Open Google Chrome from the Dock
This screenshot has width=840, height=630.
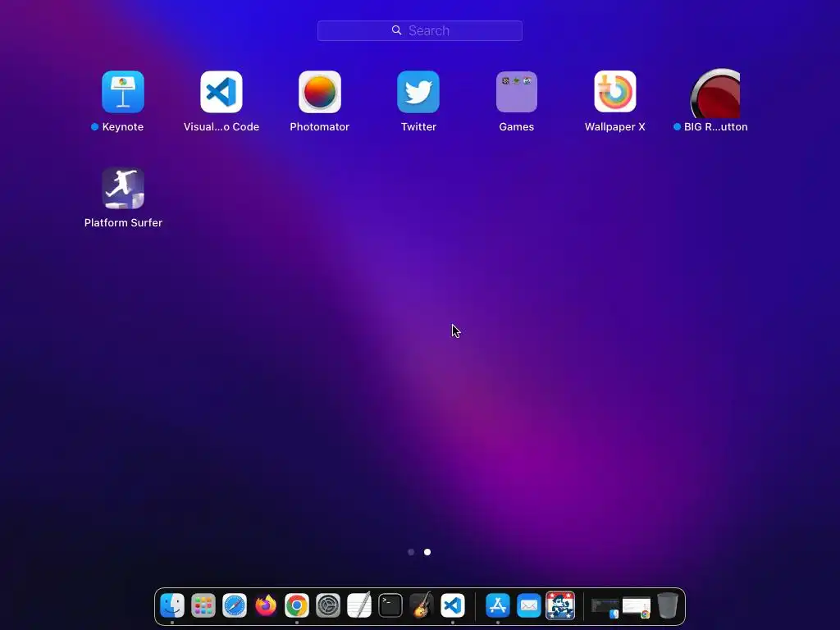coord(297,606)
